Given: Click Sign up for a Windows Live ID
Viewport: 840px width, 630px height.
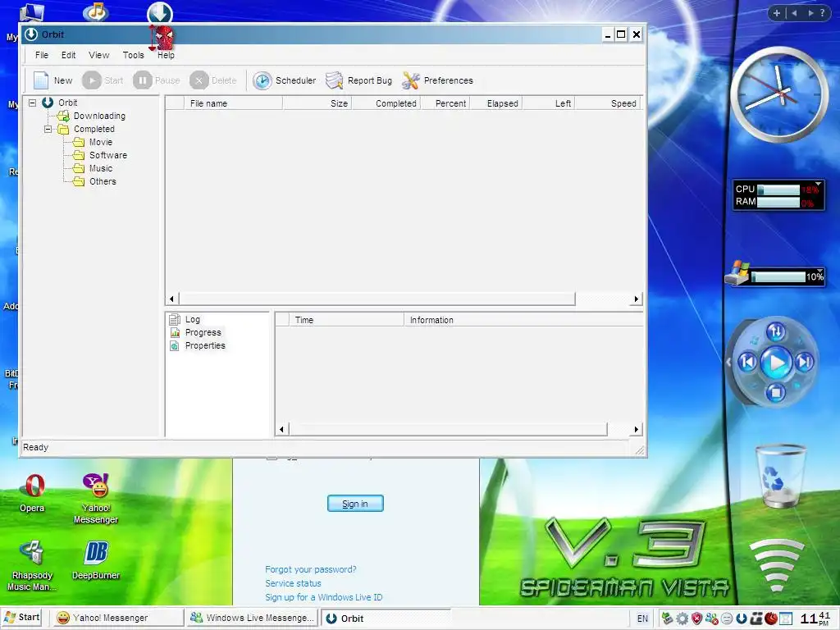Looking at the screenshot, I should [323, 597].
